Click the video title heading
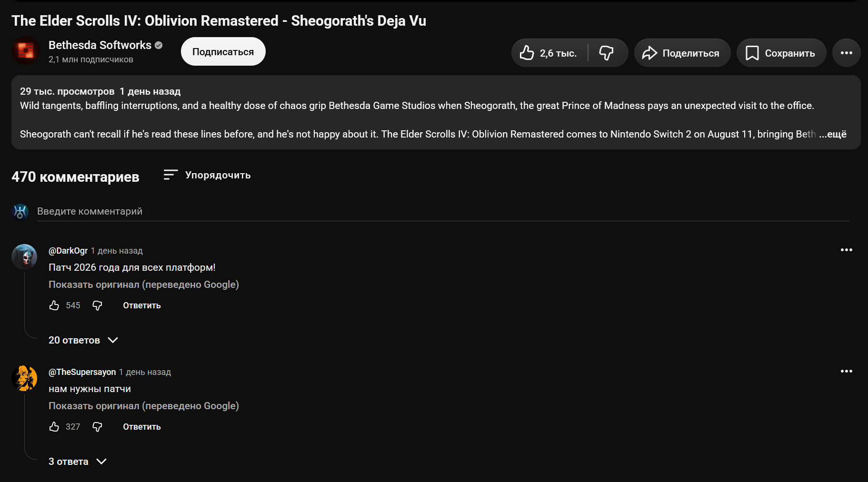The height and width of the screenshot is (482, 868). tap(219, 21)
